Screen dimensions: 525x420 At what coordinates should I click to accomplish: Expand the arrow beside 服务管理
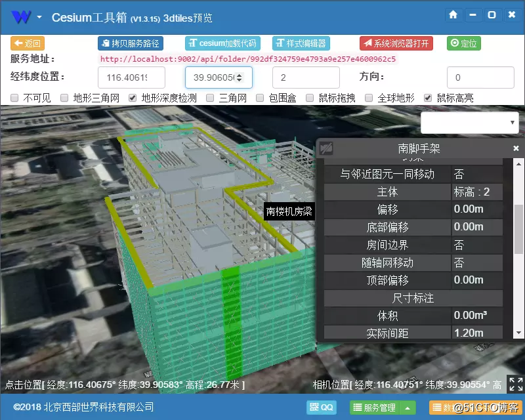pyautogui.click(x=408, y=408)
